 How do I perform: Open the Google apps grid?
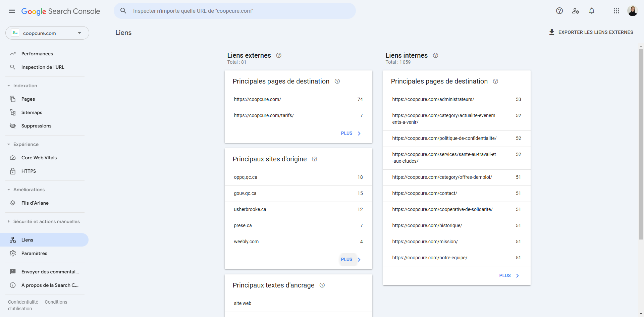[x=616, y=11]
